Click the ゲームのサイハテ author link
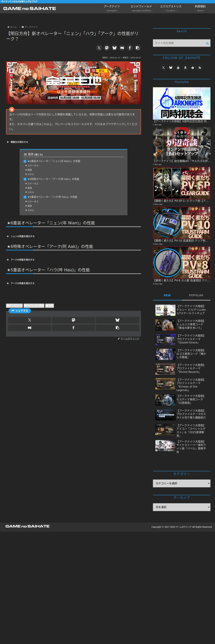Screen dimensions: 215x644 click(130, 339)
